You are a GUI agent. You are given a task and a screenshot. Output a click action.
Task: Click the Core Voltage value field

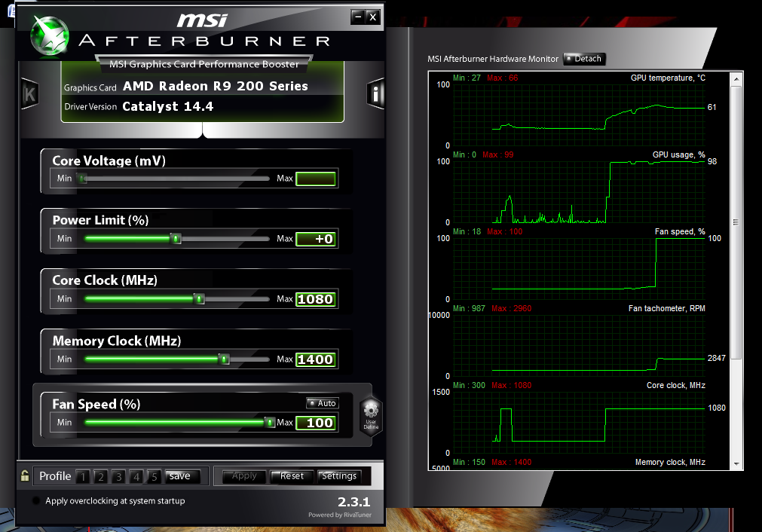point(316,179)
